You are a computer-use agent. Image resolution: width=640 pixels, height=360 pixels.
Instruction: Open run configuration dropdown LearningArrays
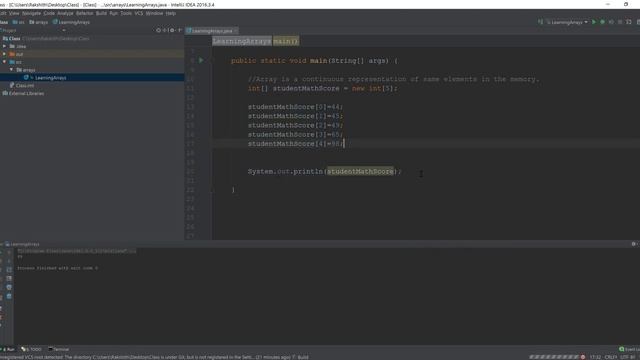point(567,22)
